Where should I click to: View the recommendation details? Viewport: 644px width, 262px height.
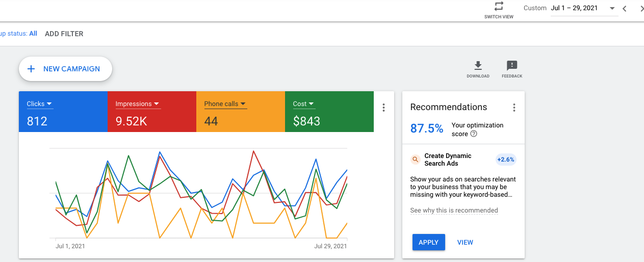click(x=465, y=242)
